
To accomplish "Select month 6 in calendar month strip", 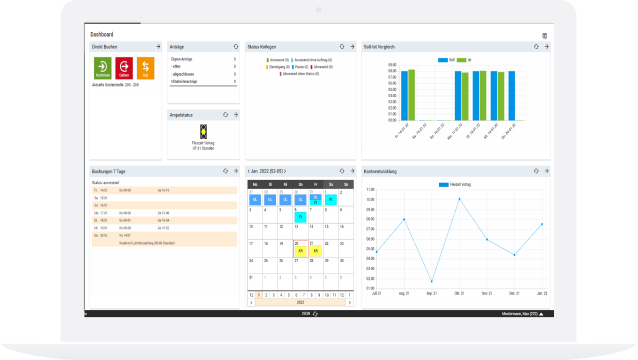I will pyautogui.click(x=296, y=295).
